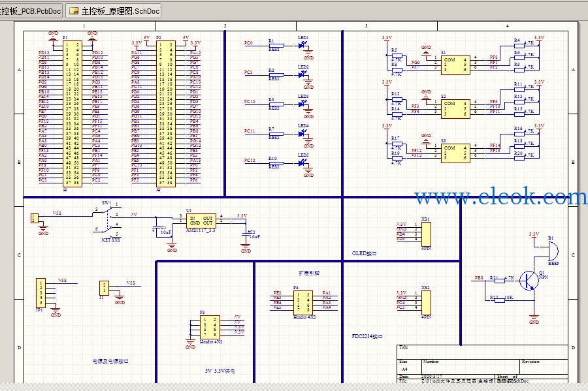Click the LED4 diode symbol

click(x=302, y=133)
